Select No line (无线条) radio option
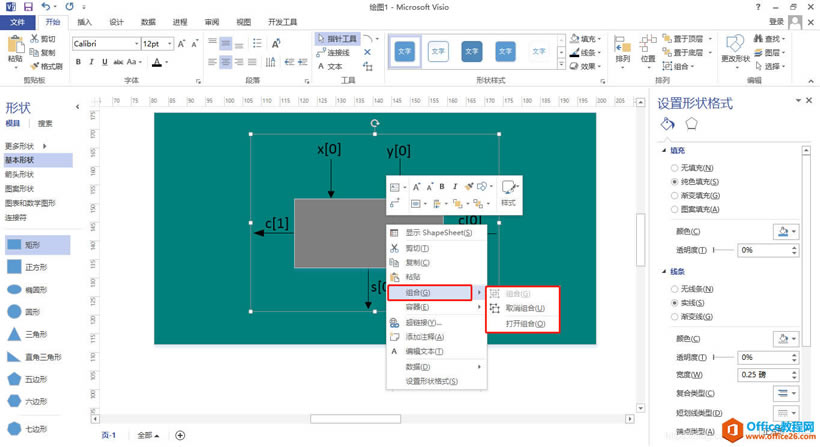This screenshot has height=447, width=820. pyautogui.click(x=674, y=289)
